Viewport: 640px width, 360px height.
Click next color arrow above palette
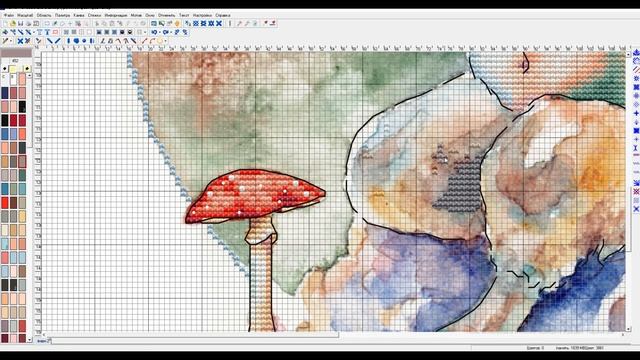coord(27,69)
